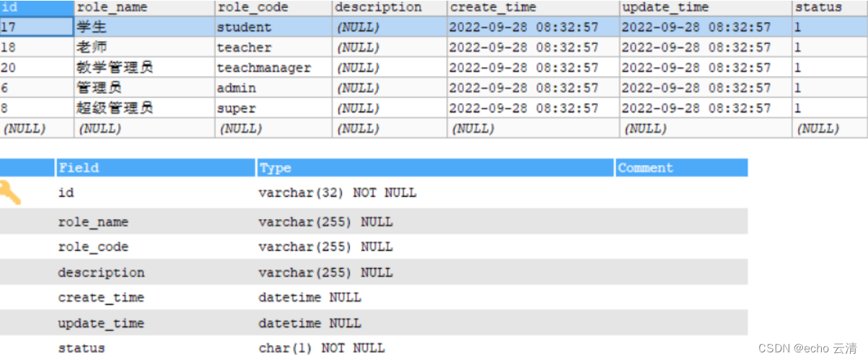This screenshot has width=868, height=361.
Task: Click the update_time cell in admin row
Action: tap(706, 88)
